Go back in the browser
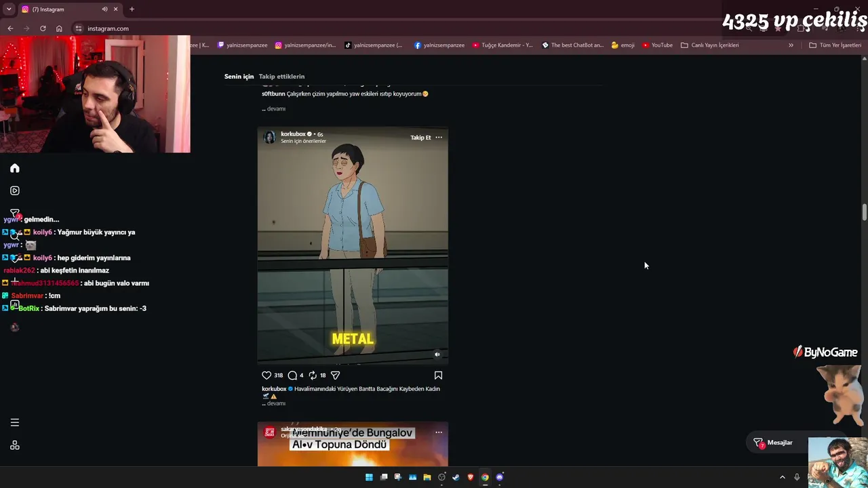The width and height of the screenshot is (868, 488). [10, 28]
